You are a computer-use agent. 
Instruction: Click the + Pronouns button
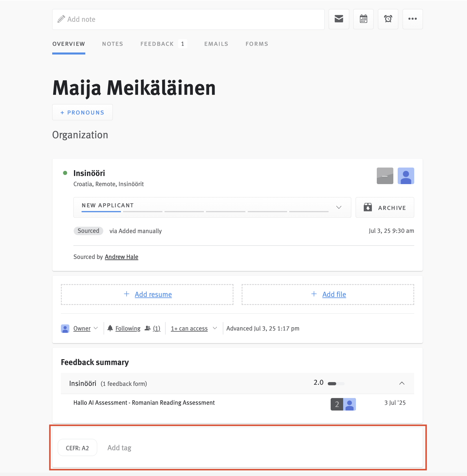tap(83, 112)
